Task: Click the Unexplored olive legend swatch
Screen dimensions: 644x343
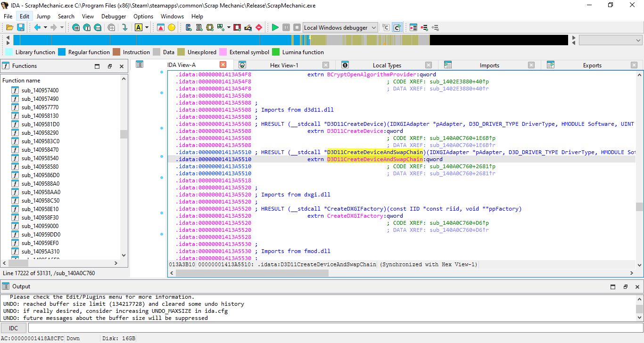Action: pos(181,52)
